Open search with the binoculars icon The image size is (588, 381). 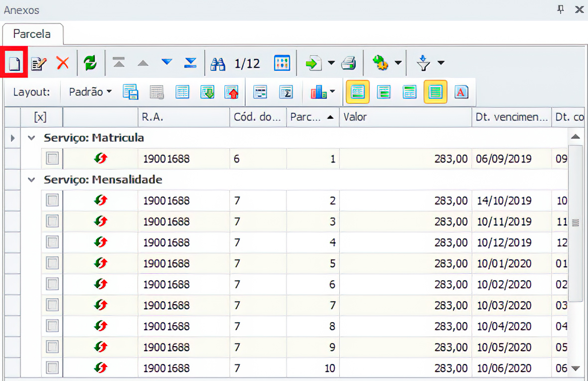[x=218, y=63]
